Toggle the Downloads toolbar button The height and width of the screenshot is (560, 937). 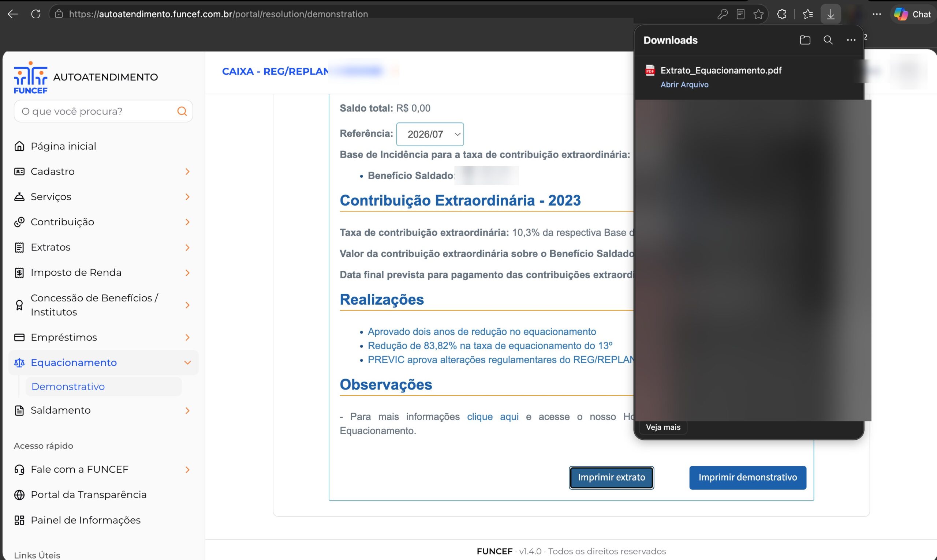[830, 14]
